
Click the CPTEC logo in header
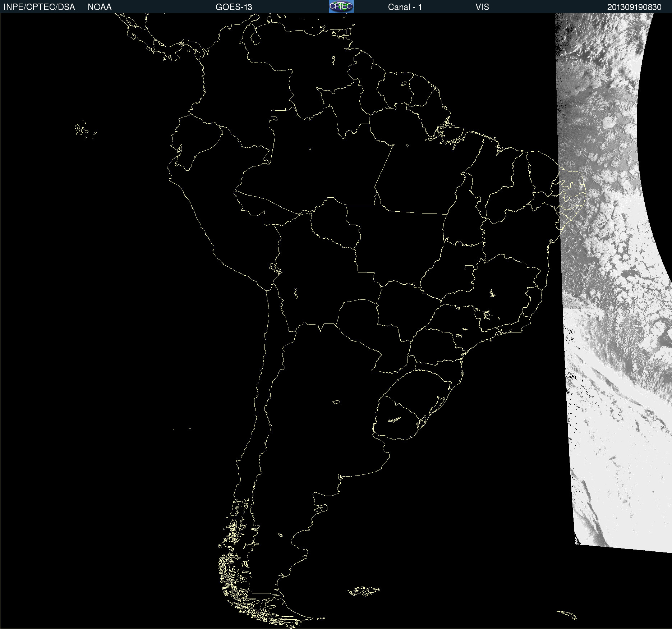point(341,6)
